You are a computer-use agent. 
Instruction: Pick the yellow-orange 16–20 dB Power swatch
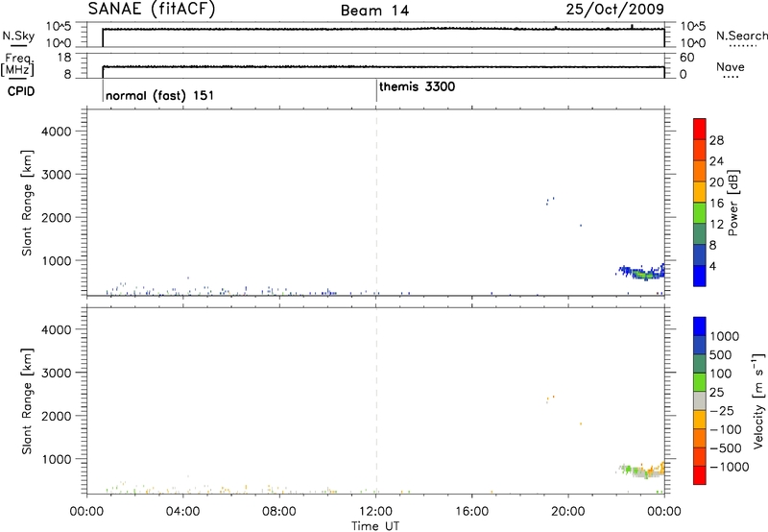700,192
